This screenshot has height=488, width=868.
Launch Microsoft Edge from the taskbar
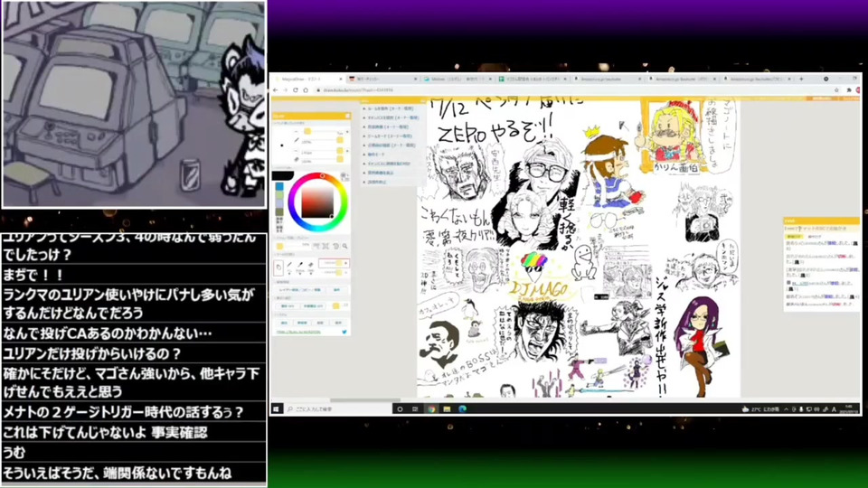point(462,408)
